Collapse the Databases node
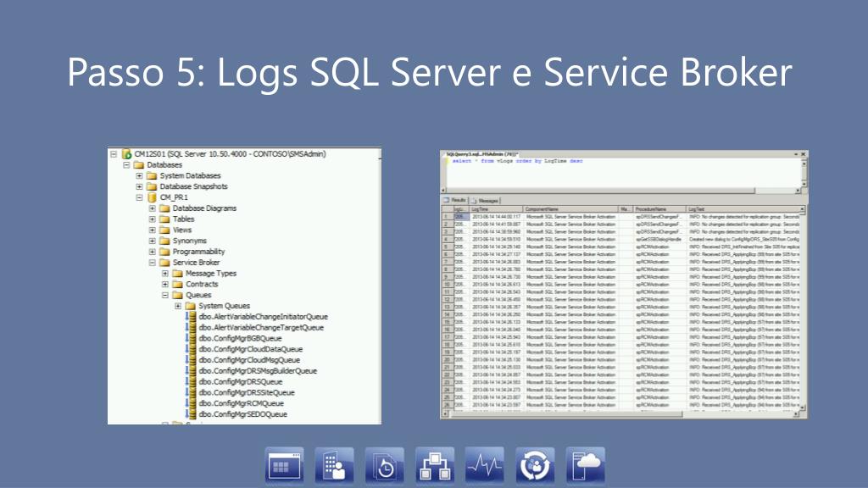The width and height of the screenshot is (868, 488). (x=126, y=165)
